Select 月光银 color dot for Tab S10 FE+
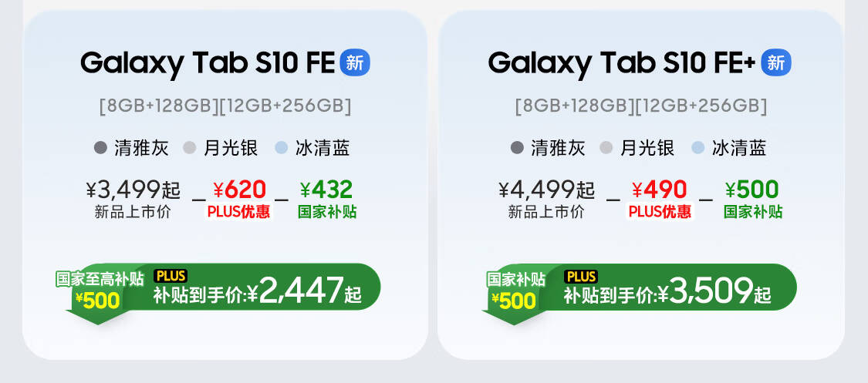The width and height of the screenshot is (868, 383). pyautogui.click(x=606, y=148)
